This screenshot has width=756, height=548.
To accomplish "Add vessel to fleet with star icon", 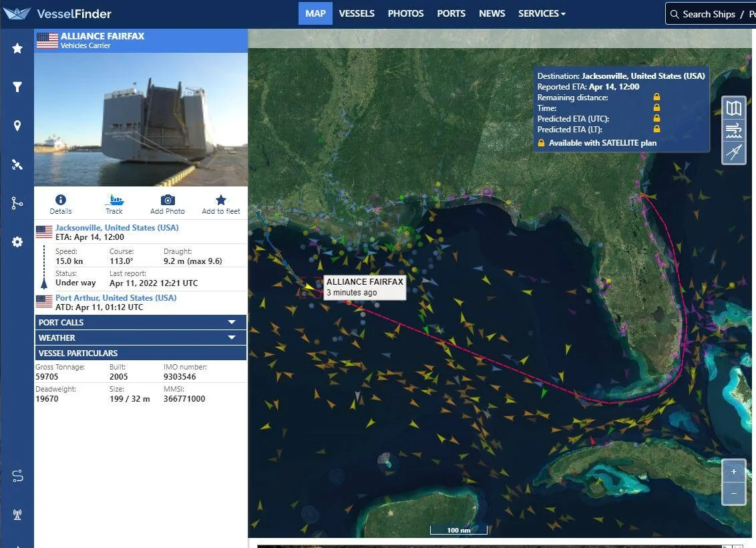I will (x=221, y=200).
